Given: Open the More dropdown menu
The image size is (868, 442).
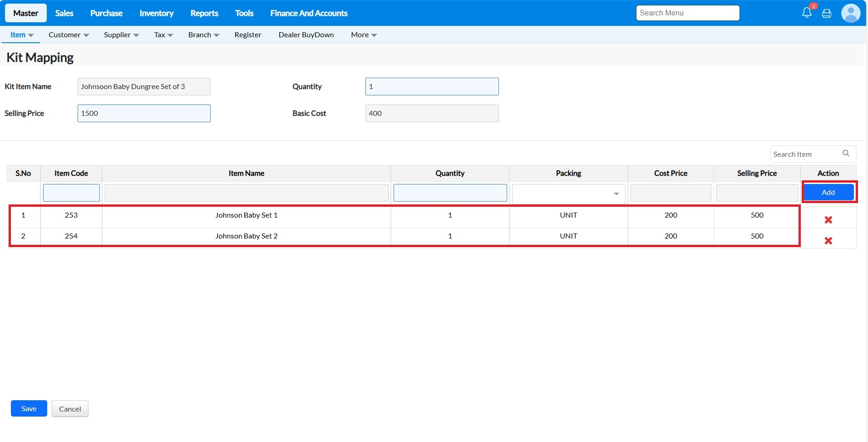Looking at the screenshot, I should pos(364,35).
